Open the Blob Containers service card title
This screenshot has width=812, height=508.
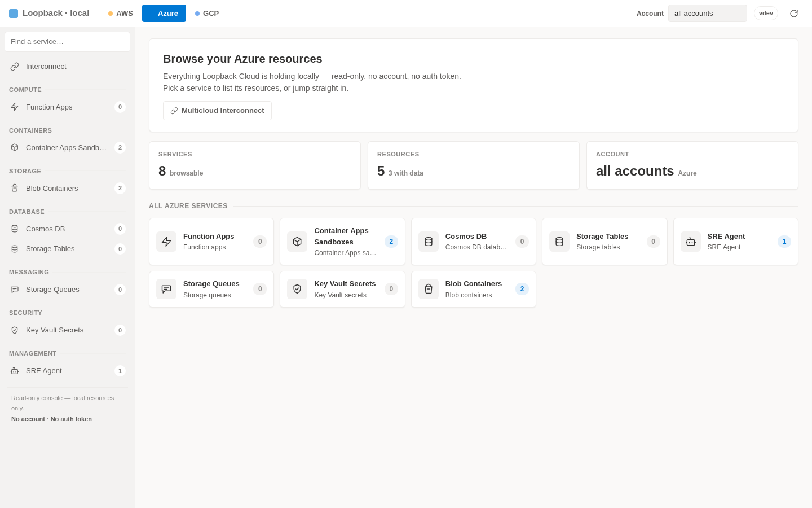tap(474, 284)
